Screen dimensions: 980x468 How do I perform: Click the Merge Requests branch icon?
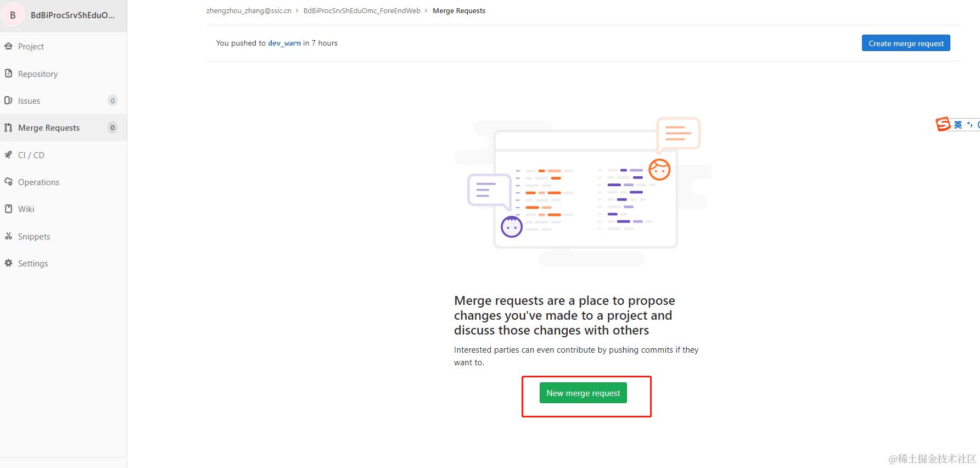(8, 127)
